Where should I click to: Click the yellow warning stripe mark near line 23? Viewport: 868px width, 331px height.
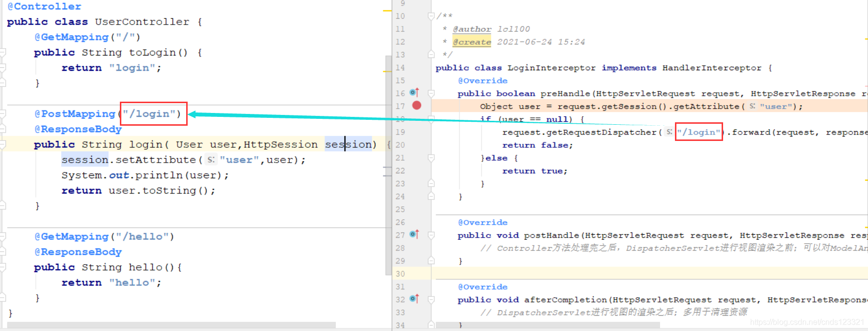866,180
